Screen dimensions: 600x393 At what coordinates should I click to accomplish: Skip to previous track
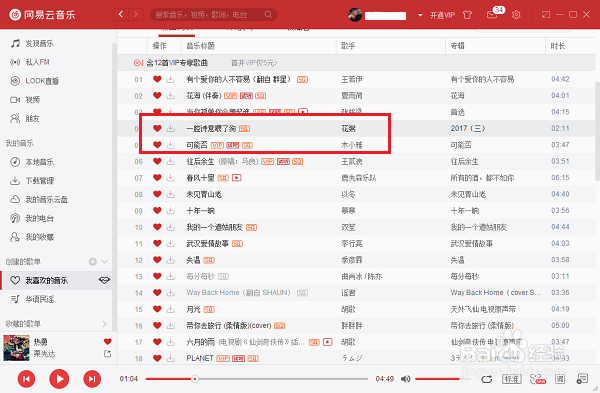click(x=26, y=379)
